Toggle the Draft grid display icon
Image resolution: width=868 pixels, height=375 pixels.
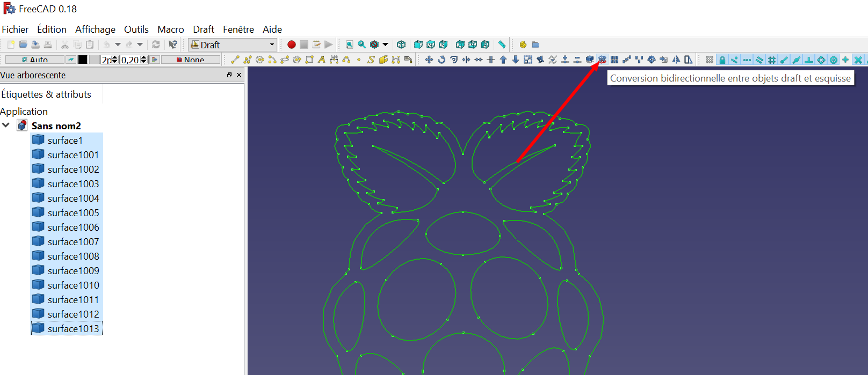click(710, 60)
